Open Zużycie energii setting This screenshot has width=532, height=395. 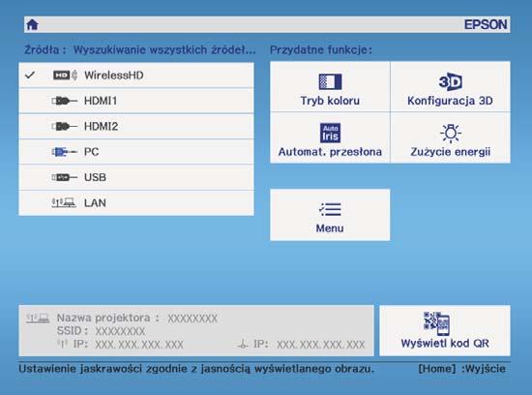(x=450, y=137)
